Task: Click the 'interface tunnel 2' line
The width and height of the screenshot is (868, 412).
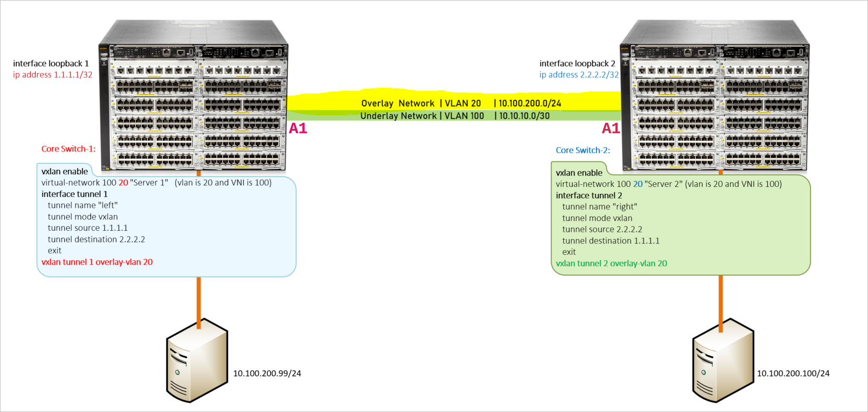Action: pos(589,196)
